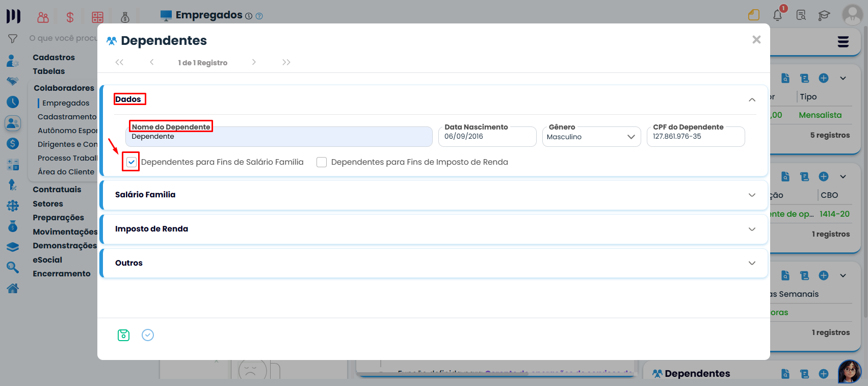
Task: Check Dependentes para Fins de Imposto de Renda
Action: tap(322, 162)
